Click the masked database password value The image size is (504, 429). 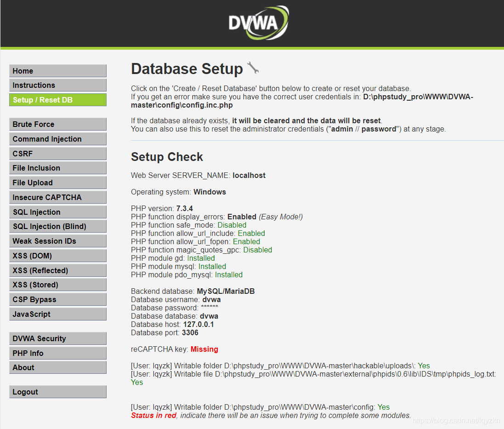pyautogui.click(x=210, y=308)
